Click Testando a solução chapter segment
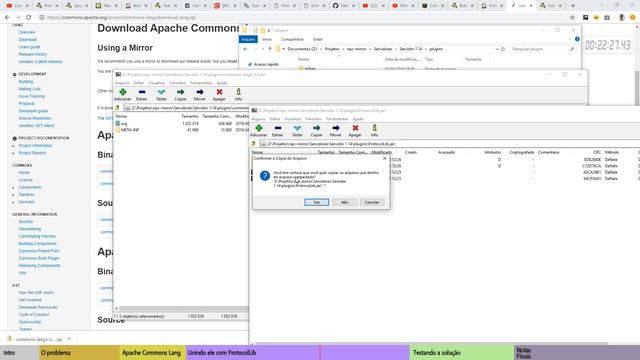Image resolution: width=640 pixels, height=360 pixels. pyautogui.click(x=462, y=353)
